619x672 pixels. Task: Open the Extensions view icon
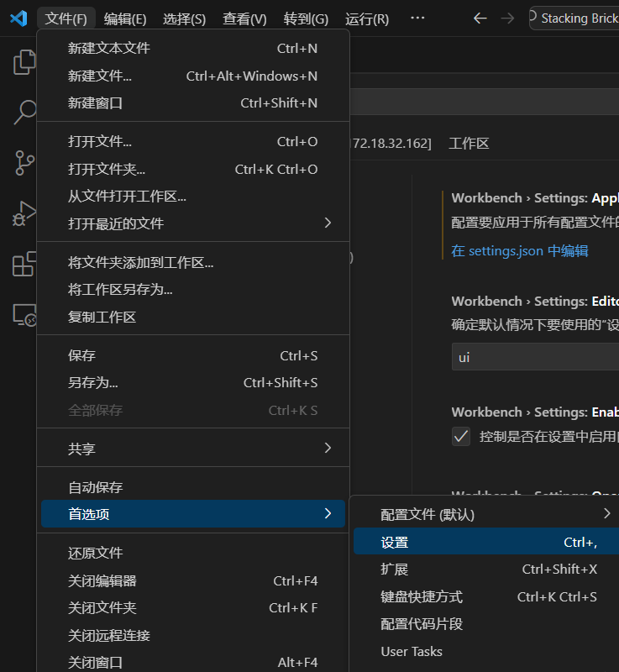(x=24, y=264)
